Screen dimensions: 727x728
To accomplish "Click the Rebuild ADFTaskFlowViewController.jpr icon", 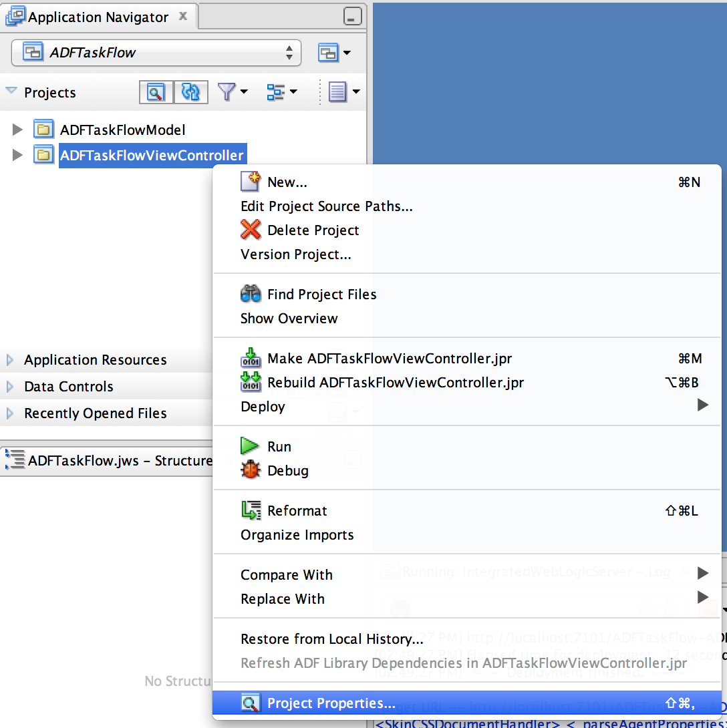I will (251, 382).
